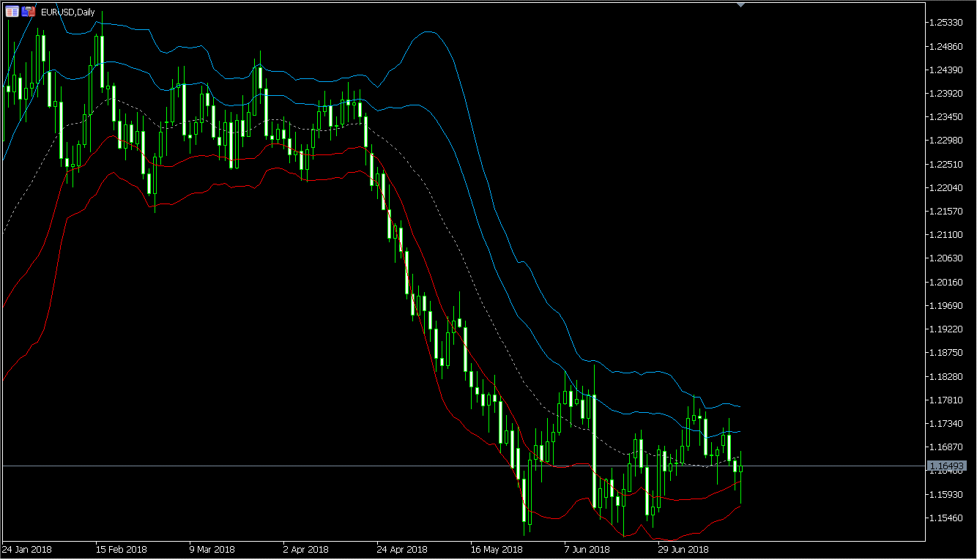Click the 16 May 2018 date label
This screenshot has height=560, width=977.
point(496,549)
